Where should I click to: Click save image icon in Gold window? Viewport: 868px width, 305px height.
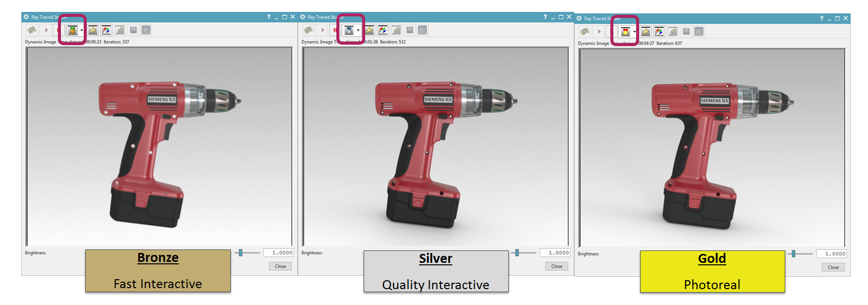tap(686, 32)
